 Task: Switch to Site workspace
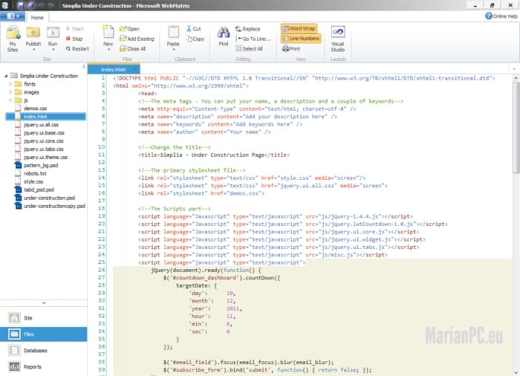point(43,318)
